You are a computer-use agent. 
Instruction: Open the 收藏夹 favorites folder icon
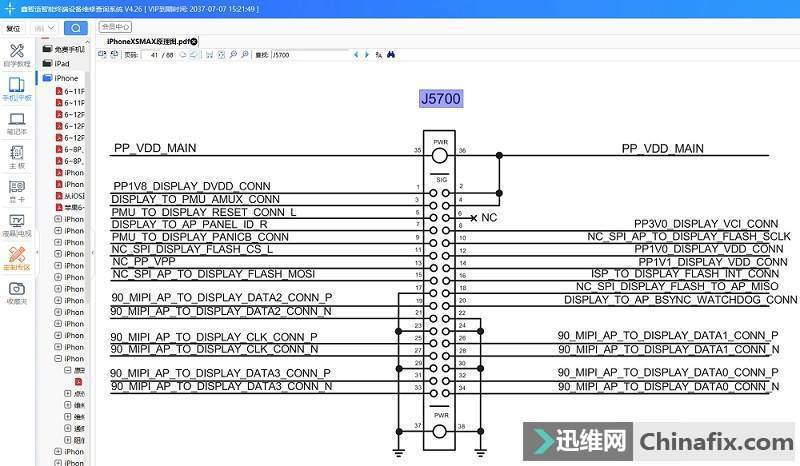click(x=17, y=293)
